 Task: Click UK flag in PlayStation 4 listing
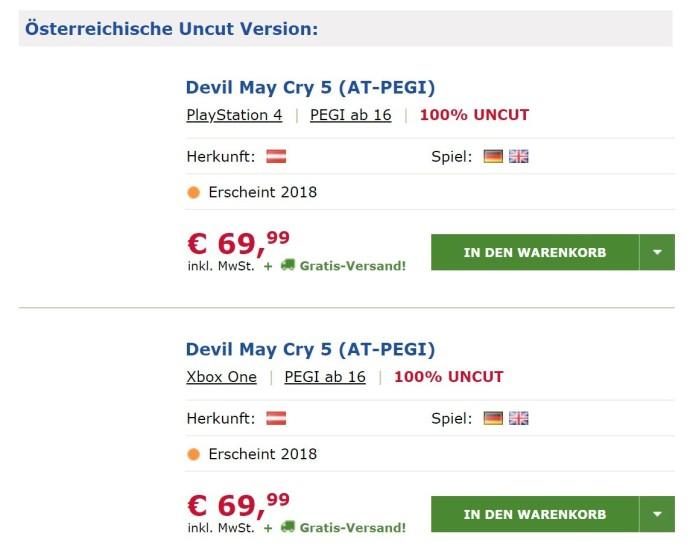tap(518, 156)
